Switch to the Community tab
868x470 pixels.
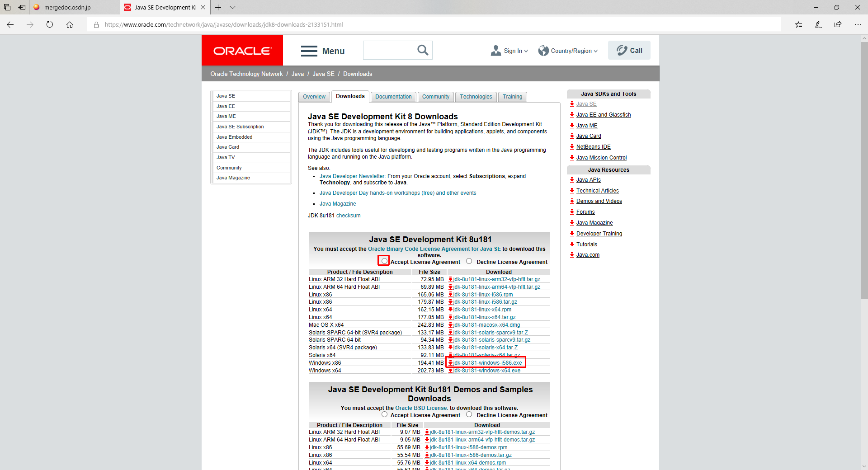tap(436, 97)
